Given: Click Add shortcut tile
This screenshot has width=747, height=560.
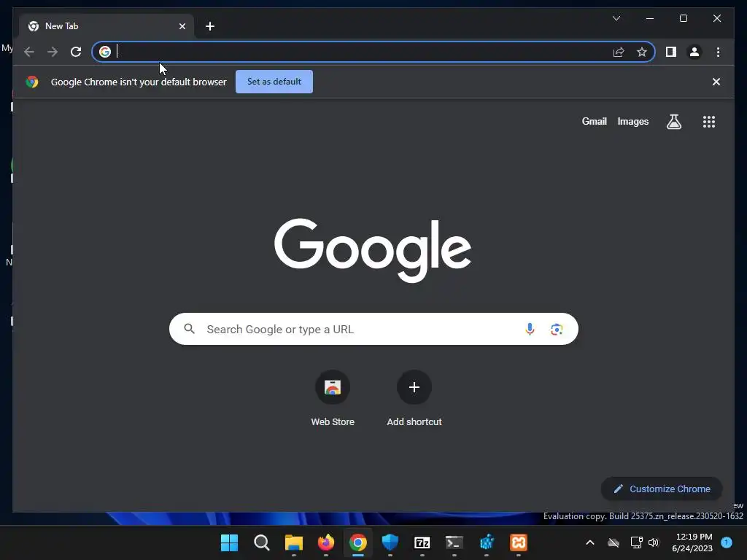Looking at the screenshot, I should (414, 399).
